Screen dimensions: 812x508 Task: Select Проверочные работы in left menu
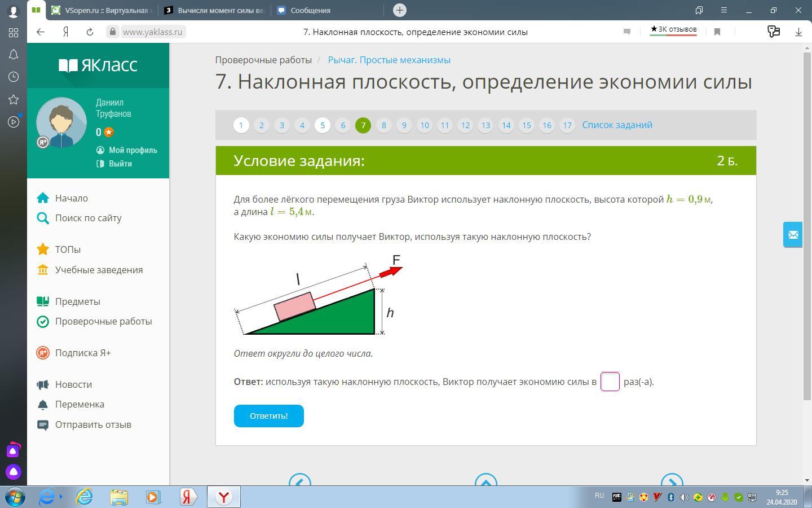pos(103,321)
